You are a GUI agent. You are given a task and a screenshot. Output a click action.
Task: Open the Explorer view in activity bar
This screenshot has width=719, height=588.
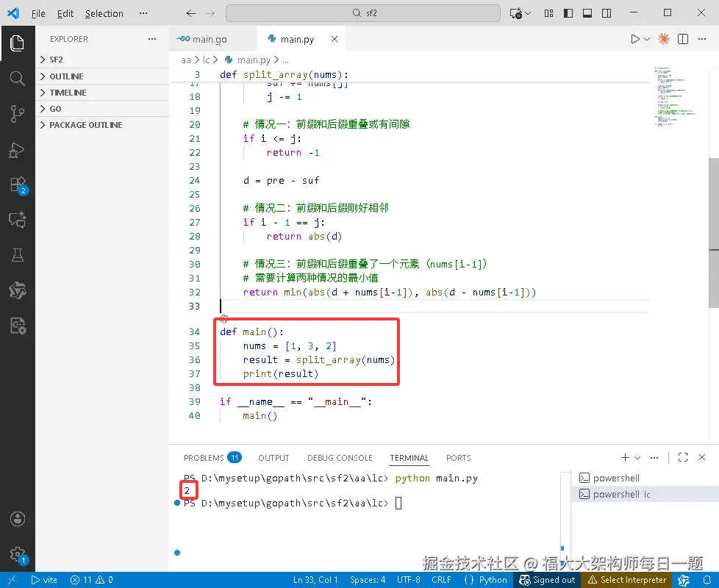click(x=17, y=43)
